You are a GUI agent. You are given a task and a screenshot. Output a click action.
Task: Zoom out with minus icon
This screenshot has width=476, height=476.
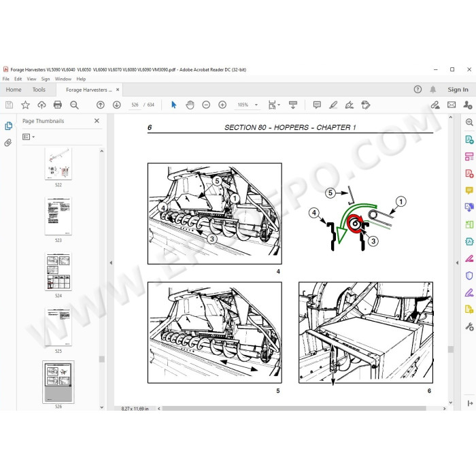206,105
